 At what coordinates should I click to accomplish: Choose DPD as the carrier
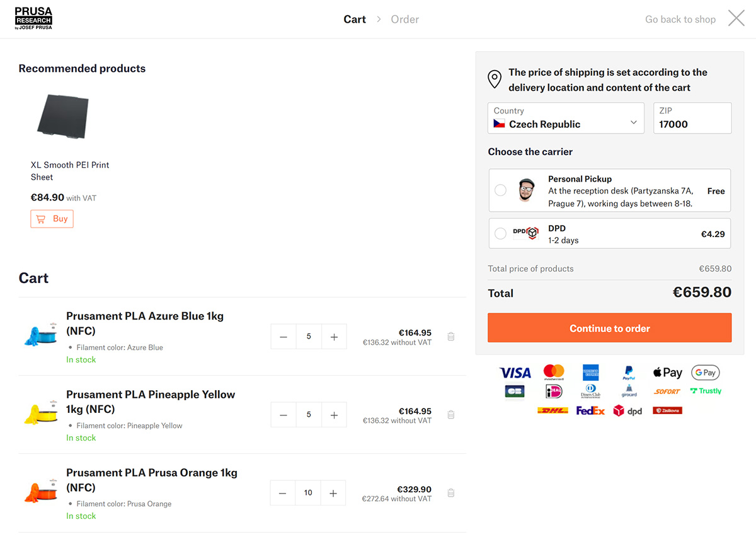[500, 234]
